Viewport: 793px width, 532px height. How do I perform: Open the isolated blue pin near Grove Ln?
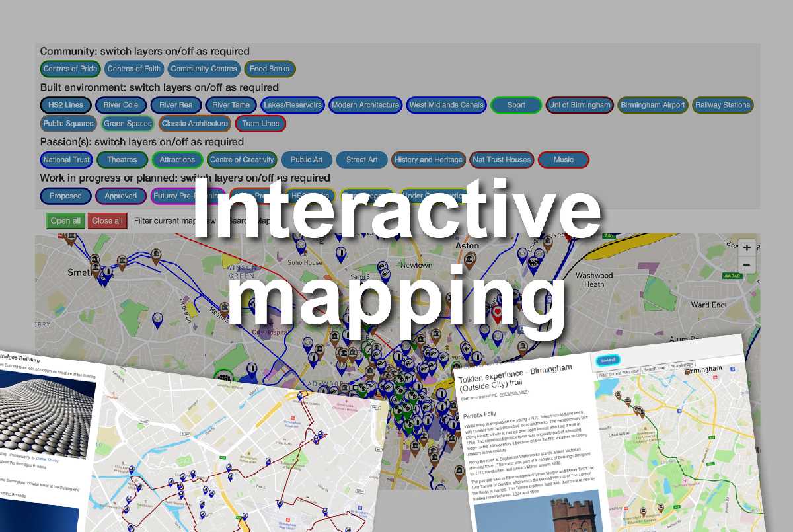[x=157, y=319]
